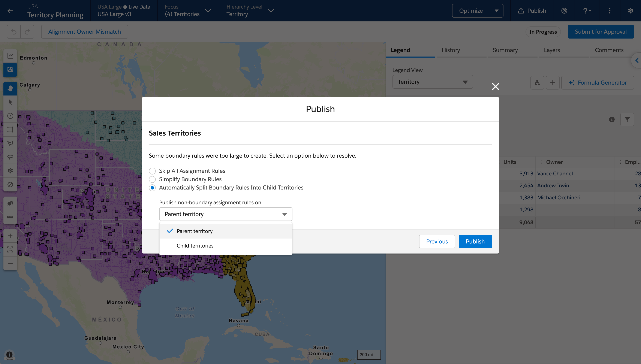Close the Publish dialog with X
This screenshot has width=641, height=364.
click(495, 87)
